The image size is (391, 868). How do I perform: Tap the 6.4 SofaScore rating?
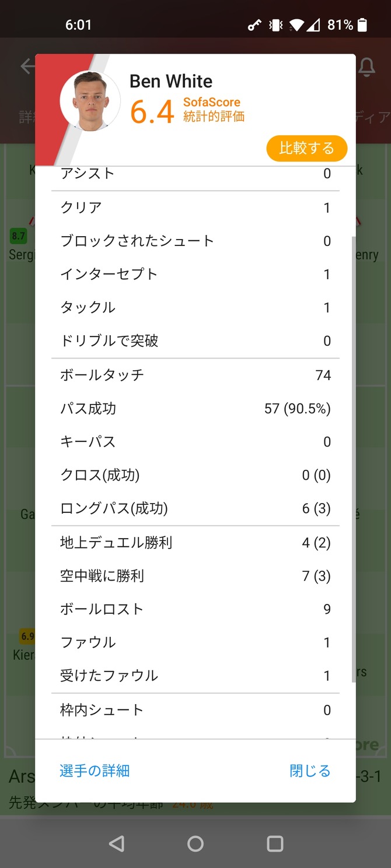[152, 112]
